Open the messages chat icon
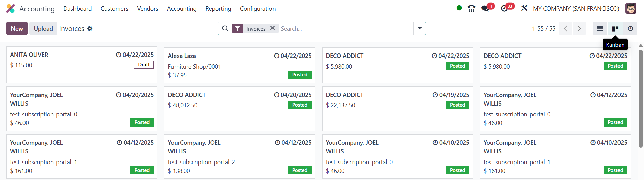 point(485,8)
